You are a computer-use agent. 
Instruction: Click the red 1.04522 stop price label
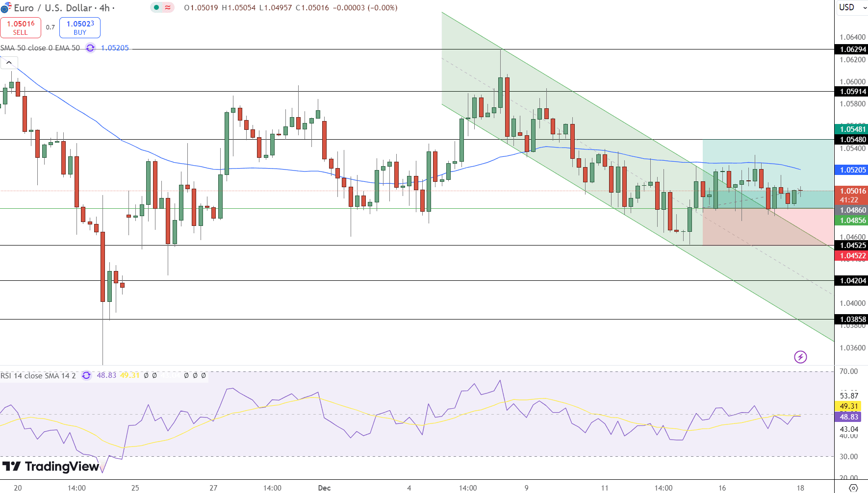coord(851,256)
